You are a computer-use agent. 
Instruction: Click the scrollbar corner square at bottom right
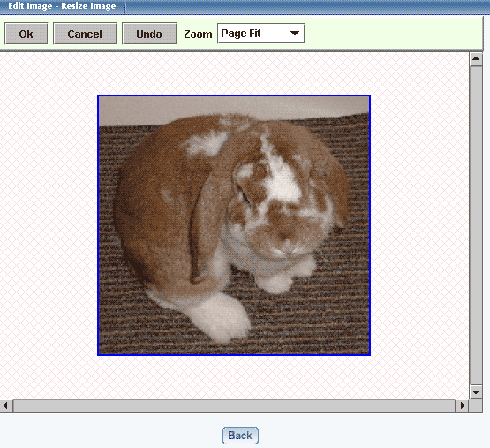tap(476, 406)
